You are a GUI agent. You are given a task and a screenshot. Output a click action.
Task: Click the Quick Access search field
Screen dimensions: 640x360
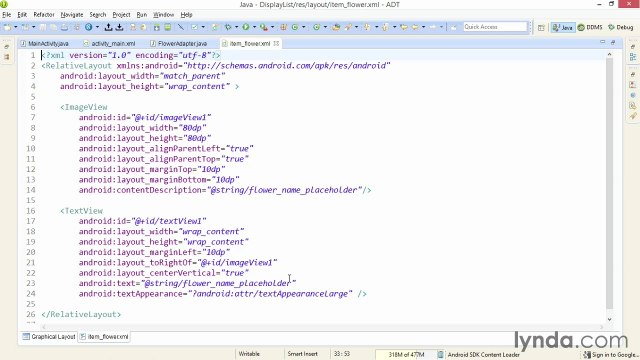(495, 27)
